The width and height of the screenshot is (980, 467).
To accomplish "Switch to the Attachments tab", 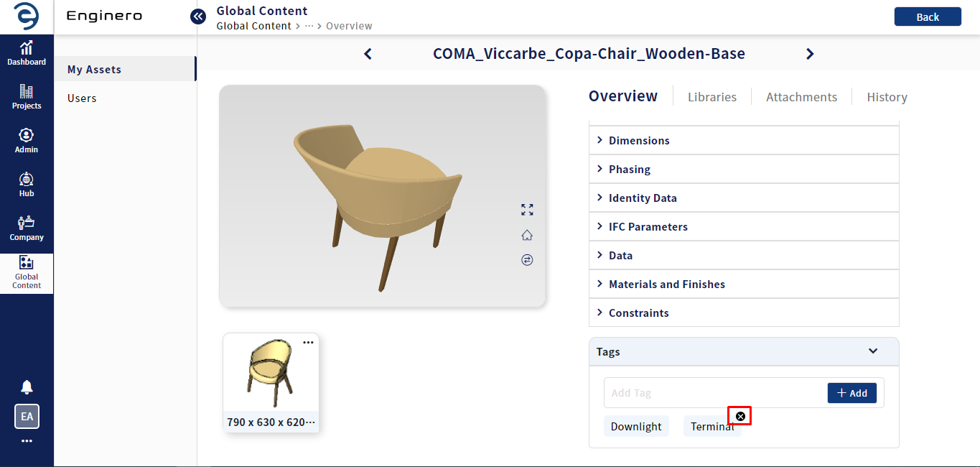I will pos(801,97).
